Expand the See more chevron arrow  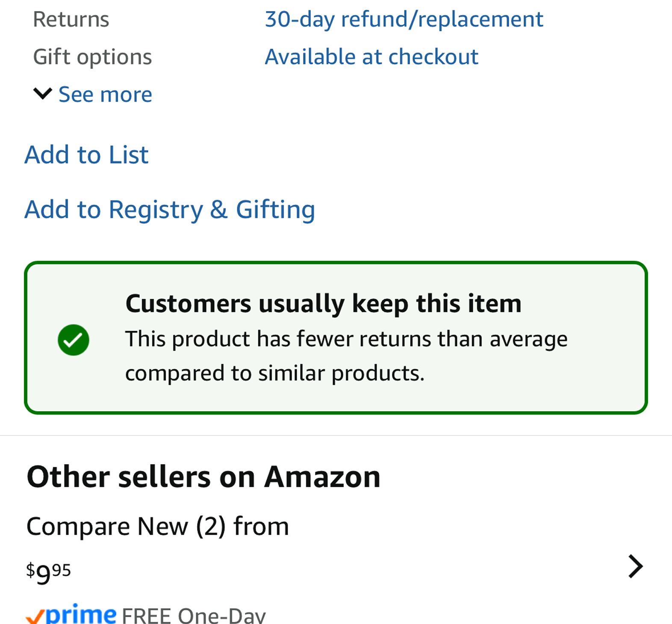pos(43,94)
